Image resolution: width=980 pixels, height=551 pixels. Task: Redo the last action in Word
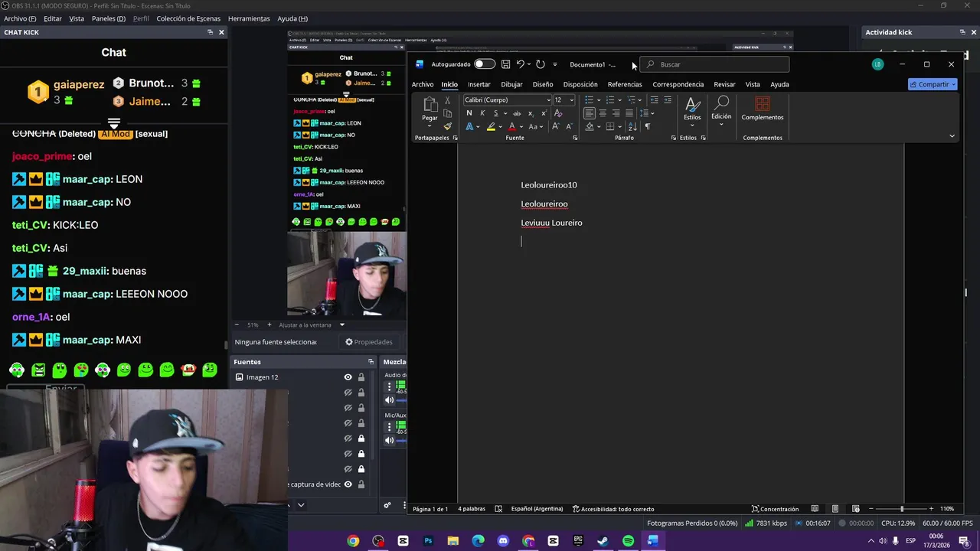[x=540, y=64]
